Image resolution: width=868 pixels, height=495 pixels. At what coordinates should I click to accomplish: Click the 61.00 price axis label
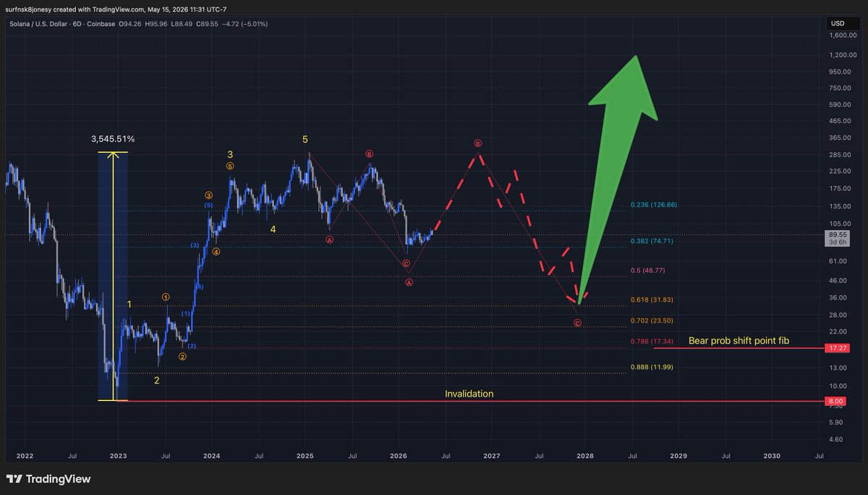coord(838,261)
